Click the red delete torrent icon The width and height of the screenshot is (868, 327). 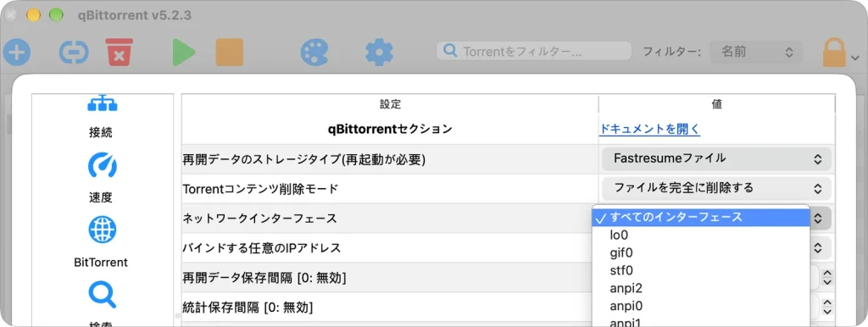[119, 53]
